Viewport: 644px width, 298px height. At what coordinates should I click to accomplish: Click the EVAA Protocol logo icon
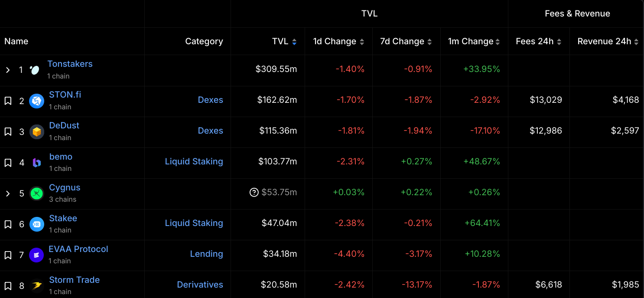pyautogui.click(x=36, y=255)
